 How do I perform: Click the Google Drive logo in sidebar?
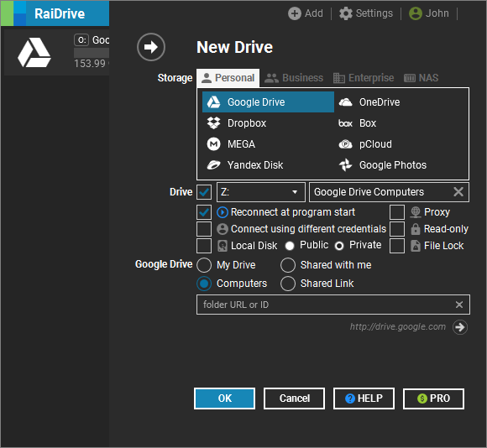[34, 53]
